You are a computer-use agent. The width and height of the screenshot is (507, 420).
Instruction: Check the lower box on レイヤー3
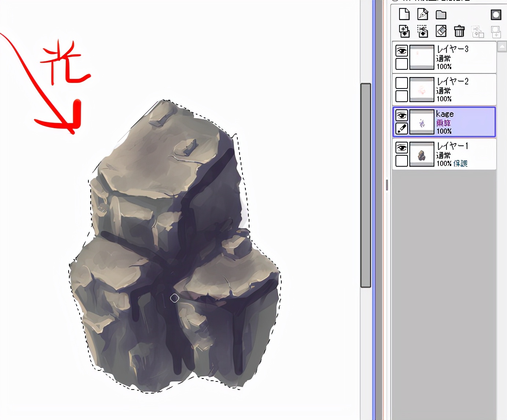pyautogui.click(x=402, y=64)
